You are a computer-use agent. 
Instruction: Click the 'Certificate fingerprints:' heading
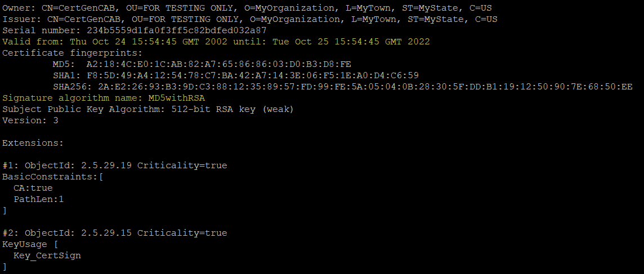(x=70, y=53)
